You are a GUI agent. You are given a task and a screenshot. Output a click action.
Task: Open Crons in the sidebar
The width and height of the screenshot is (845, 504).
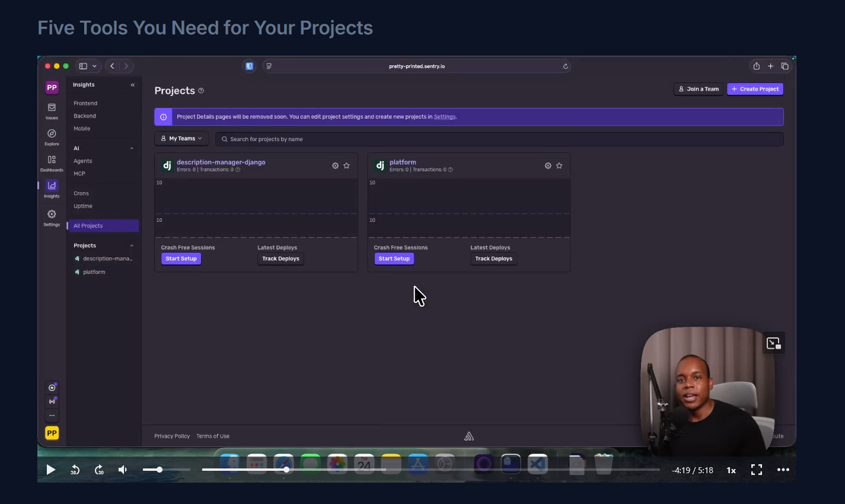tap(81, 193)
